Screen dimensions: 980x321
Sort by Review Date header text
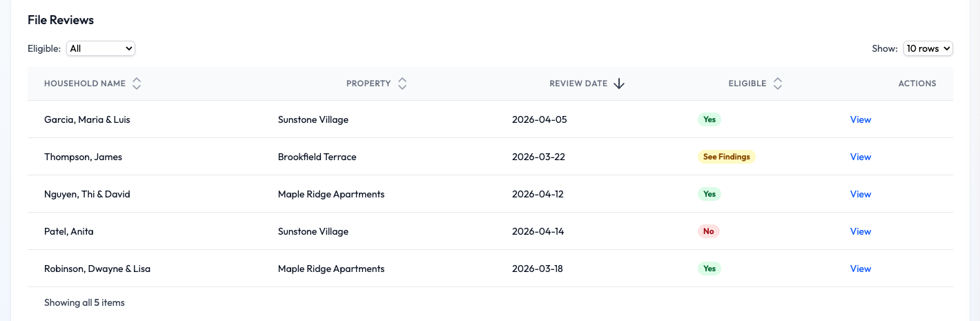(x=578, y=84)
